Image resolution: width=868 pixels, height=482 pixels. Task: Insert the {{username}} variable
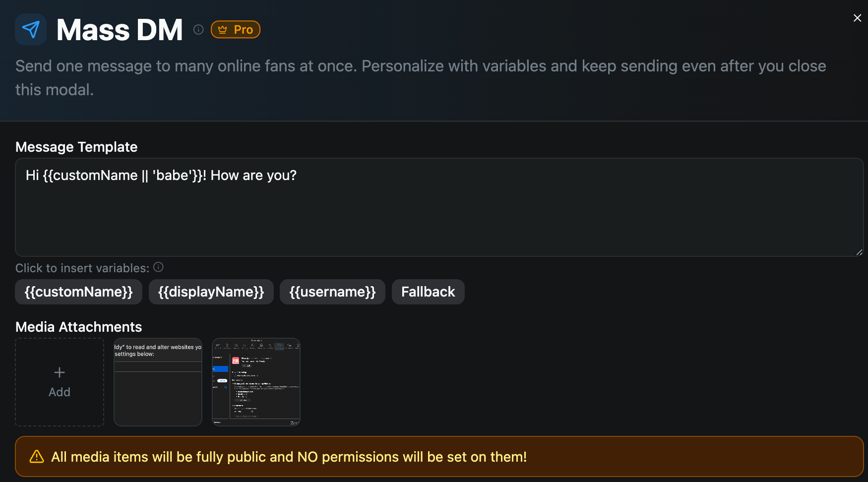click(332, 292)
